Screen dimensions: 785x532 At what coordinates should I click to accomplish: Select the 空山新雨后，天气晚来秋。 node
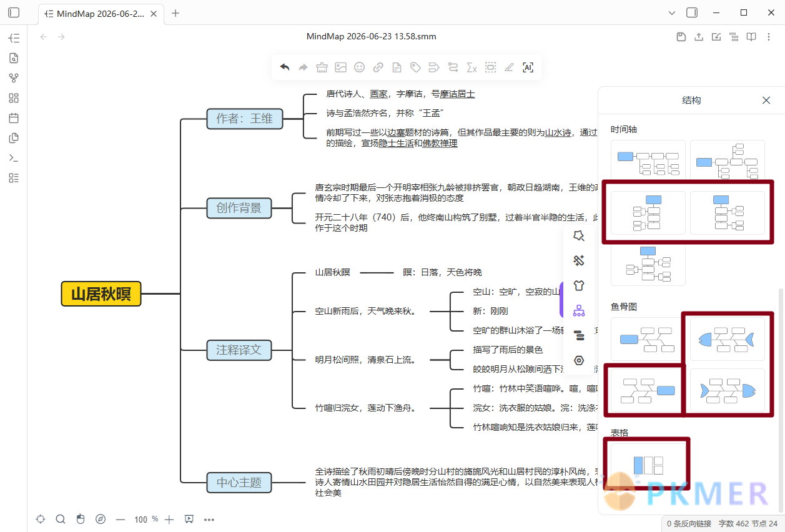coord(366,311)
